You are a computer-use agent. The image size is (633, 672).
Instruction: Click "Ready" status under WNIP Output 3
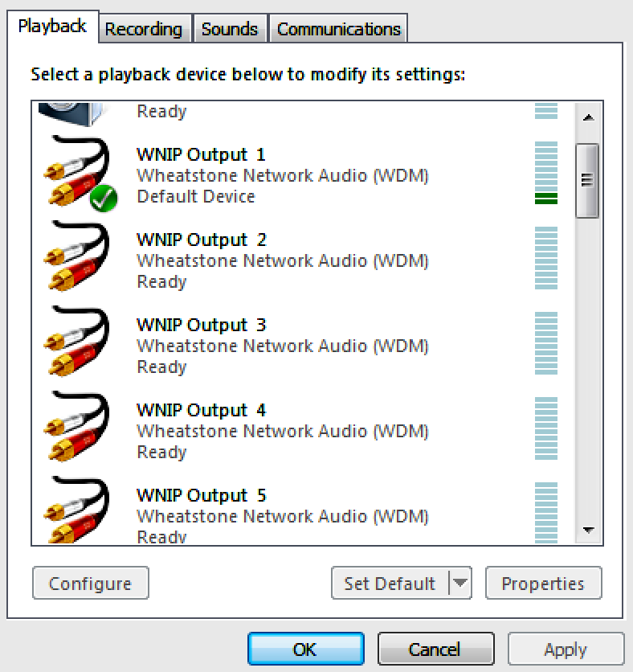(x=161, y=367)
